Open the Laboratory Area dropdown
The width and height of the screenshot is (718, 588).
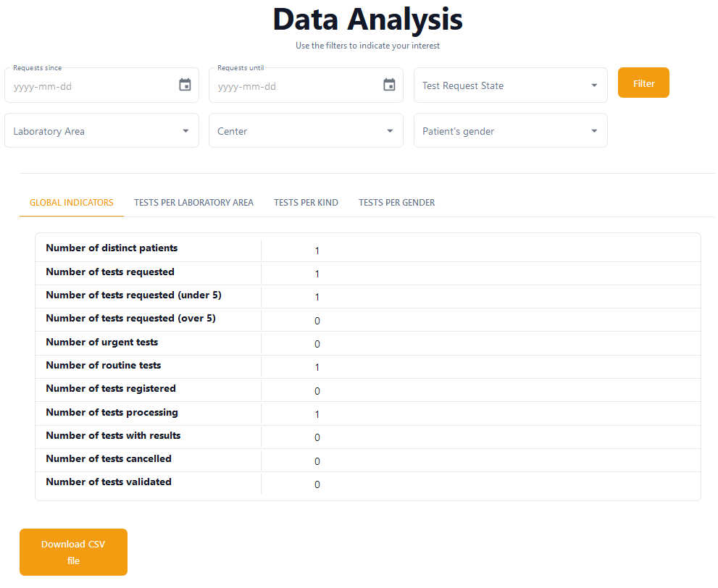[101, 131]
